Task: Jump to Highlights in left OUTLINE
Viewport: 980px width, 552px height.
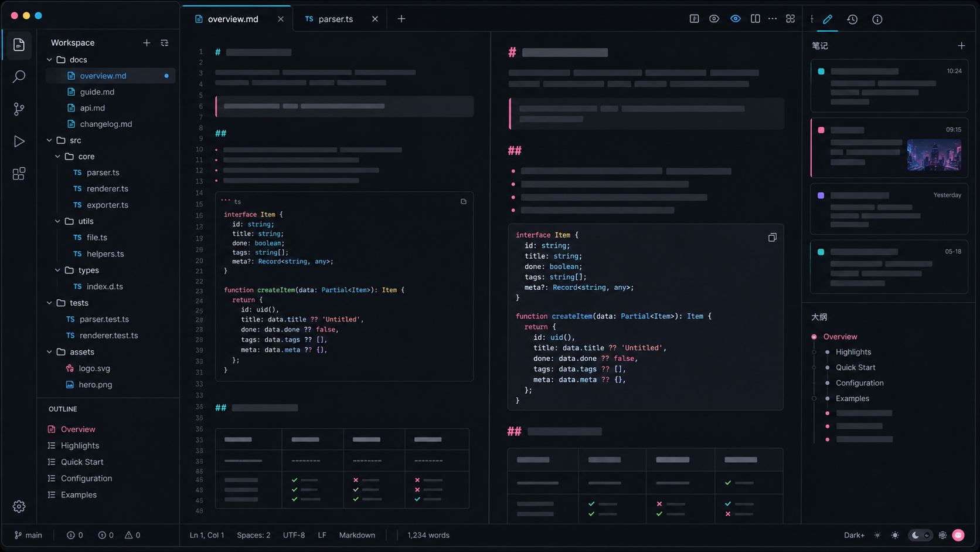Action: (80, 446)
